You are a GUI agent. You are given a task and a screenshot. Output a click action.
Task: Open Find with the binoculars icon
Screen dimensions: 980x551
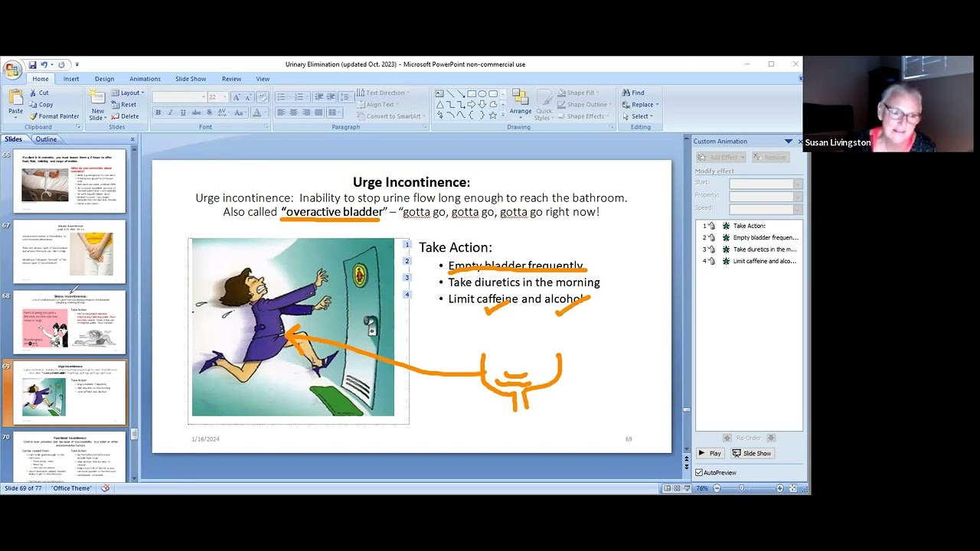[x=633, y=93]
